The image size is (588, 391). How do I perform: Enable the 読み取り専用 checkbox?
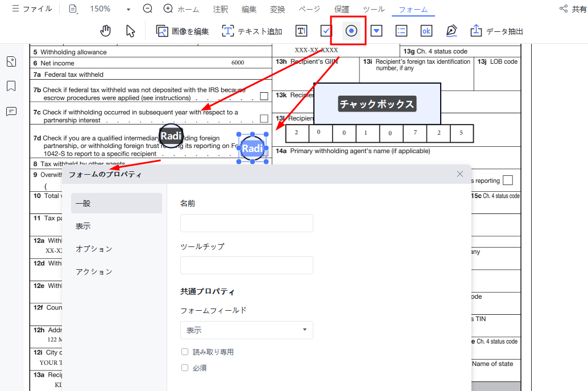(185, 352)
